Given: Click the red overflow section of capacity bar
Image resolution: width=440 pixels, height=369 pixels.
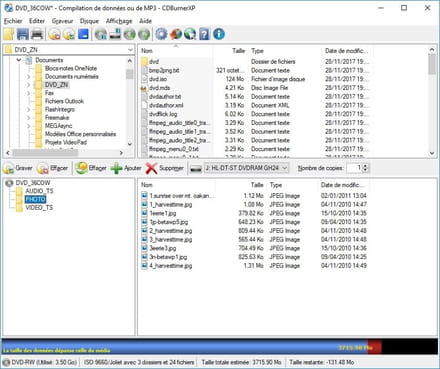Looking at the screenshot, I should coord(375,347).
